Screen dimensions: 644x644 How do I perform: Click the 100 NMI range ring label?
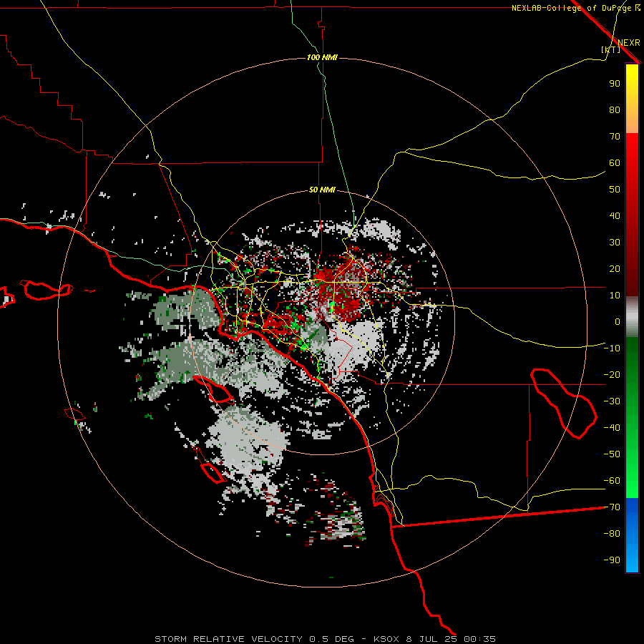point(322,57)
